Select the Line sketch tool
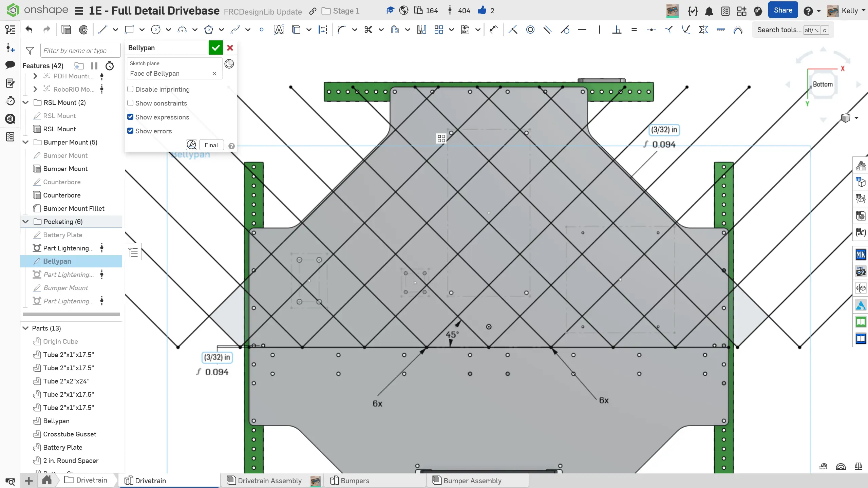This screenshot has height=488, width=868. coord(102,30)
